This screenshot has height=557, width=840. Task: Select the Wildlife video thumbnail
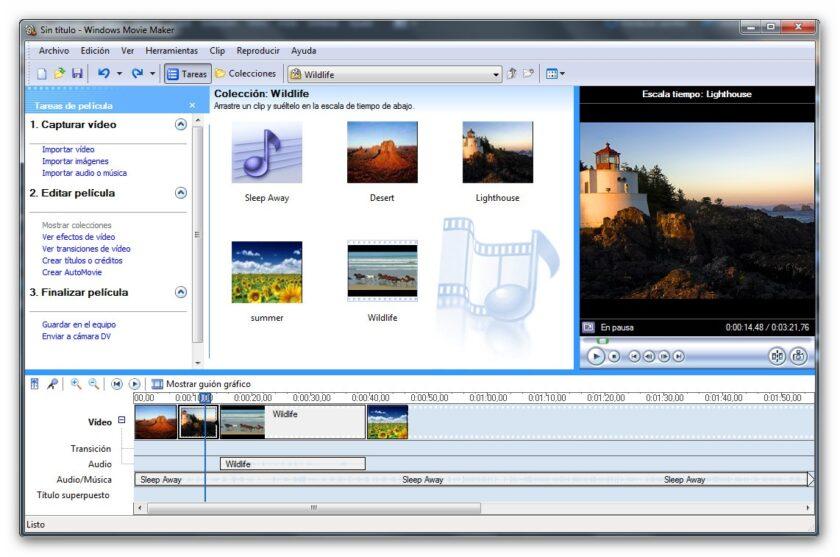[382, 271]
